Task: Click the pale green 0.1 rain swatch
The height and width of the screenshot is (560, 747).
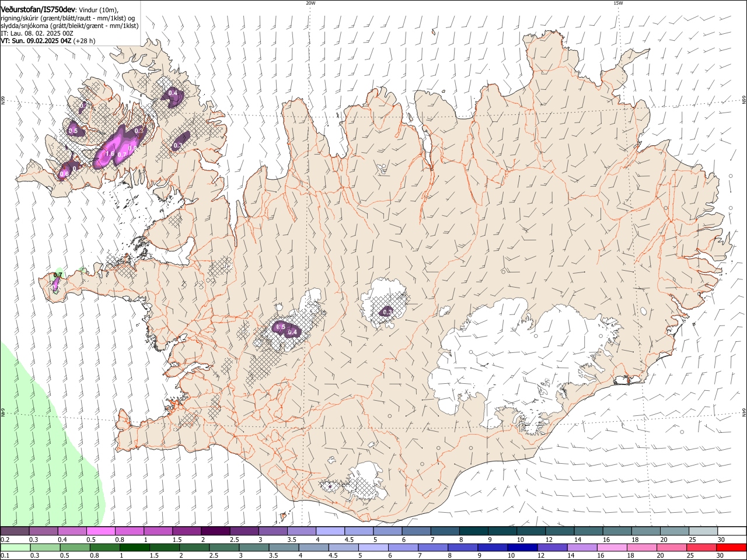Action: [x=15, y=547]
